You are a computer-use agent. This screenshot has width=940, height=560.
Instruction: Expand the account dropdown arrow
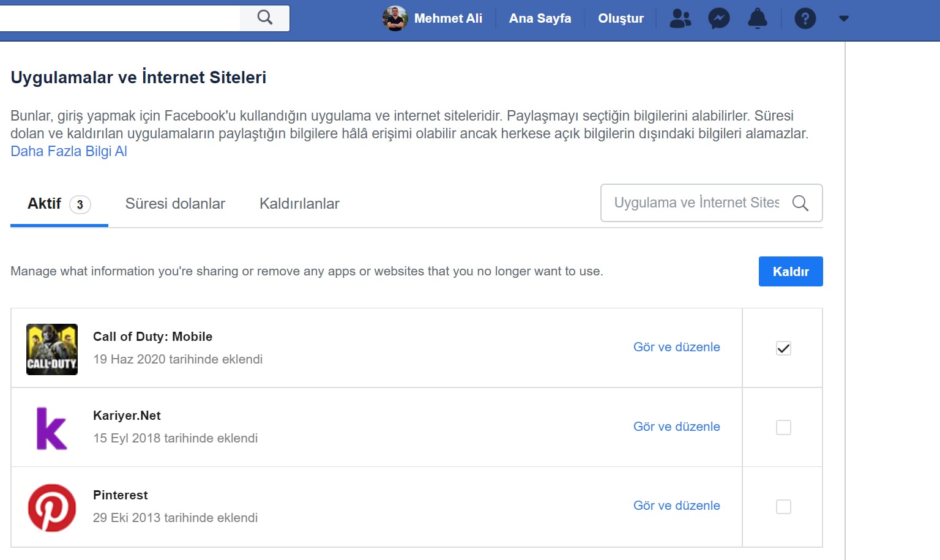coord(843,18)
